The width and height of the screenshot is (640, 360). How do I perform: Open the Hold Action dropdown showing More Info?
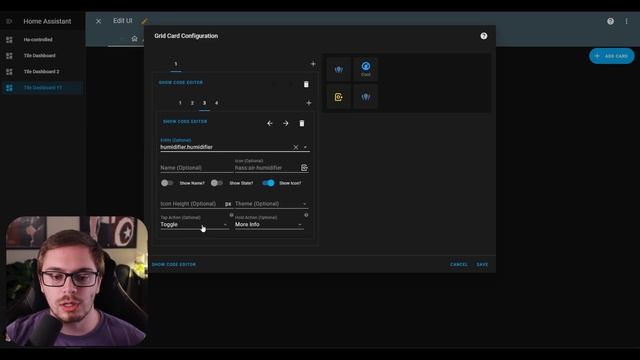269,224
